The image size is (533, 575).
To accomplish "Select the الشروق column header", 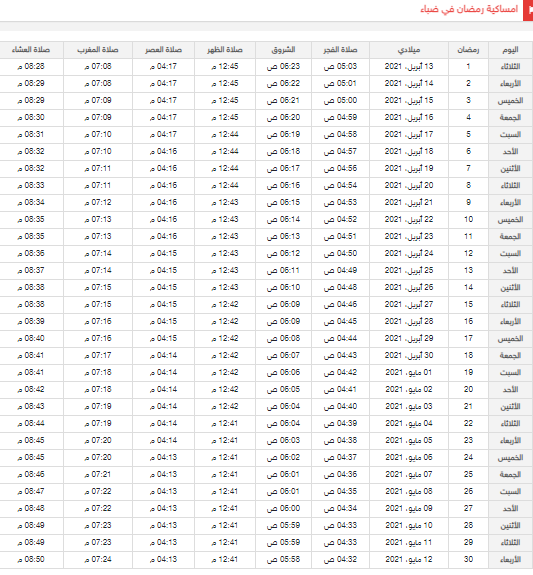I will pos(283,50).
